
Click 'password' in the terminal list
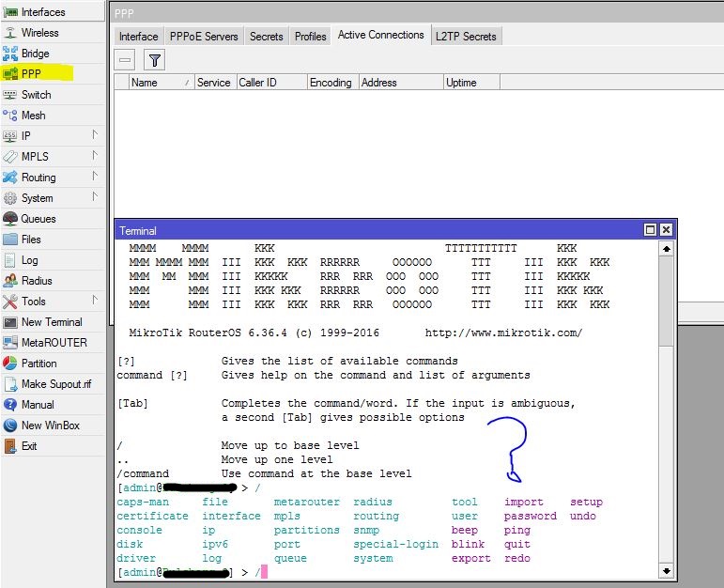(530, 517)
